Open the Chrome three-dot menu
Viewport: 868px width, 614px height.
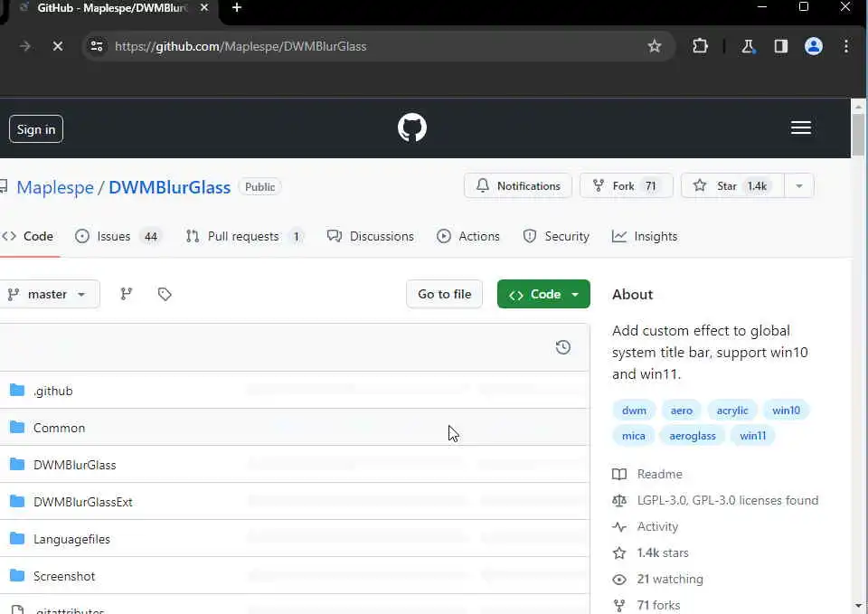point(846,46)
